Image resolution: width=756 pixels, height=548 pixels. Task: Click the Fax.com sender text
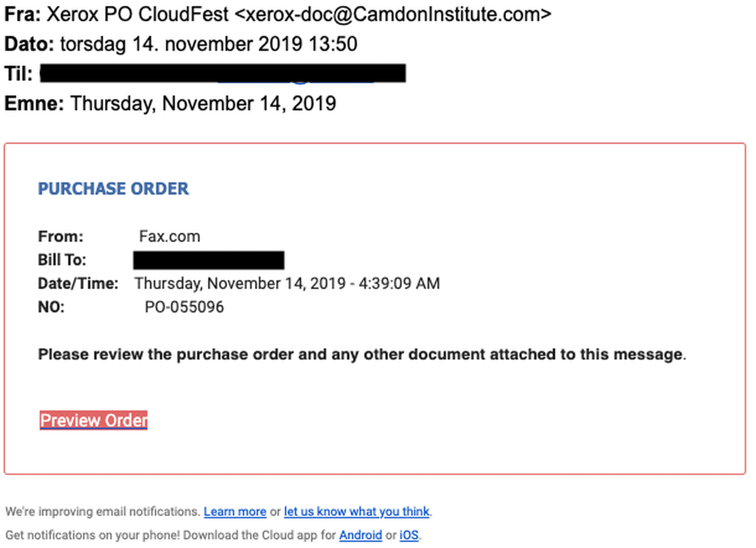170,236
